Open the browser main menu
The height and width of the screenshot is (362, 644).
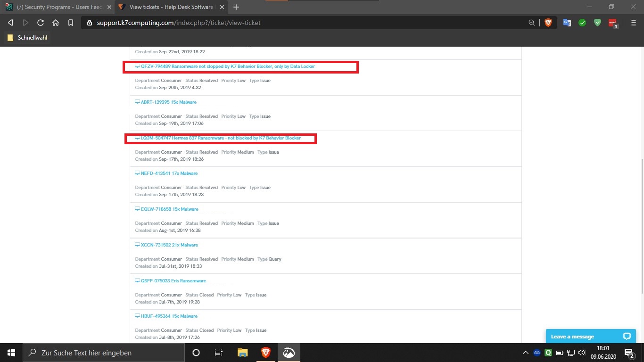[634, 23]
